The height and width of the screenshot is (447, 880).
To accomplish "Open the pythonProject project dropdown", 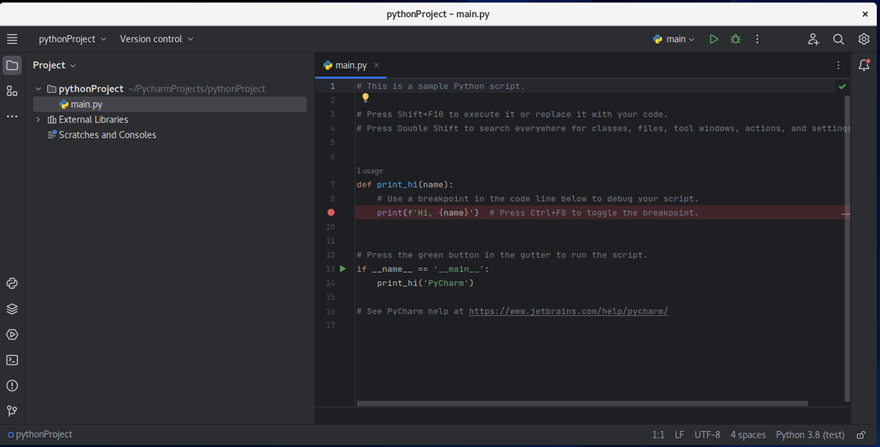I will tap(72, 39).
